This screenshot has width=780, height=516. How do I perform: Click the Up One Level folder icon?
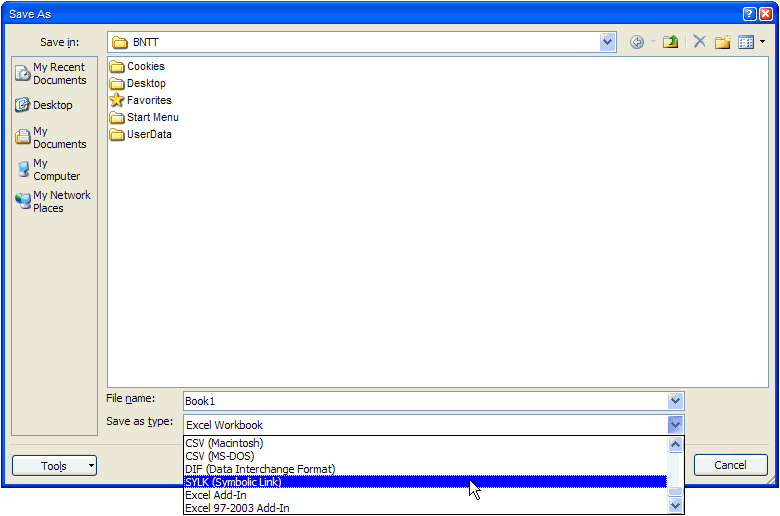[671, 42]
